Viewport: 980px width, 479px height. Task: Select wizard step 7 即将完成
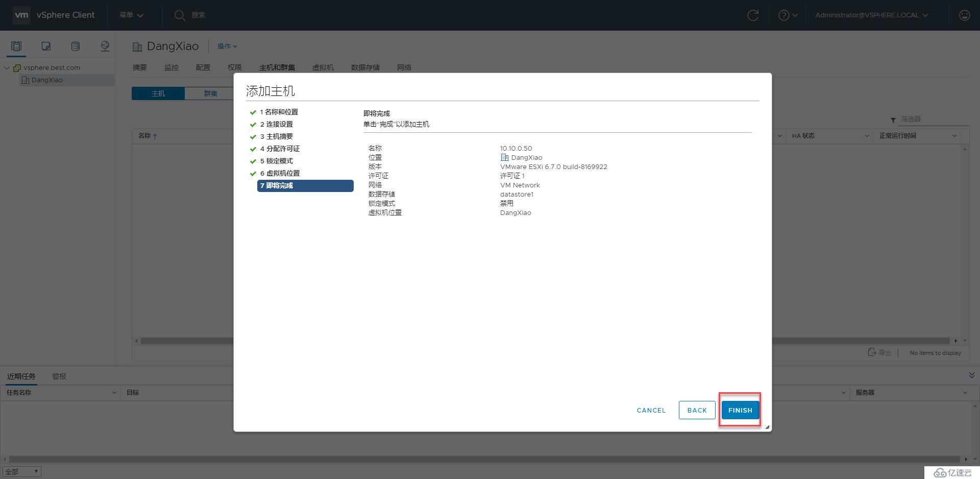coord(305,186)
